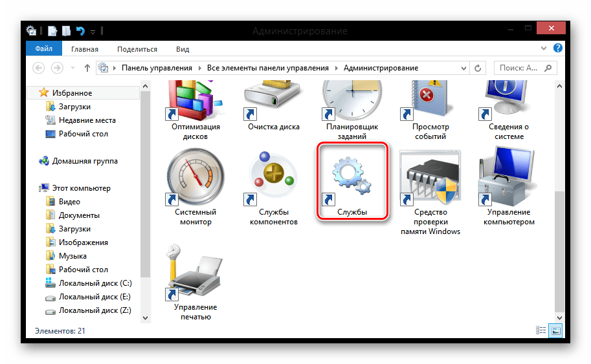Open Очистка диска shortcut

273,107
